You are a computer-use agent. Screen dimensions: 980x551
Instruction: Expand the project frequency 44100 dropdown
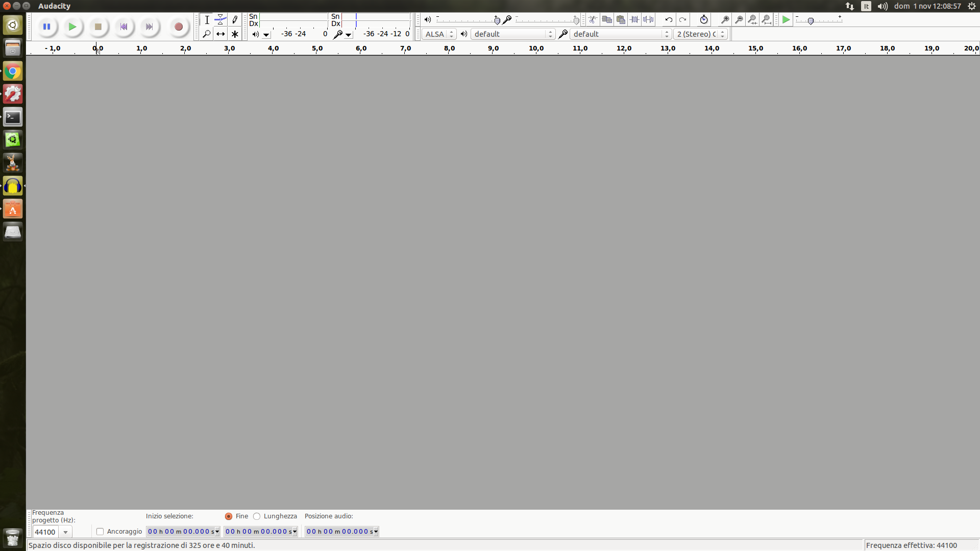coord(65,532)
